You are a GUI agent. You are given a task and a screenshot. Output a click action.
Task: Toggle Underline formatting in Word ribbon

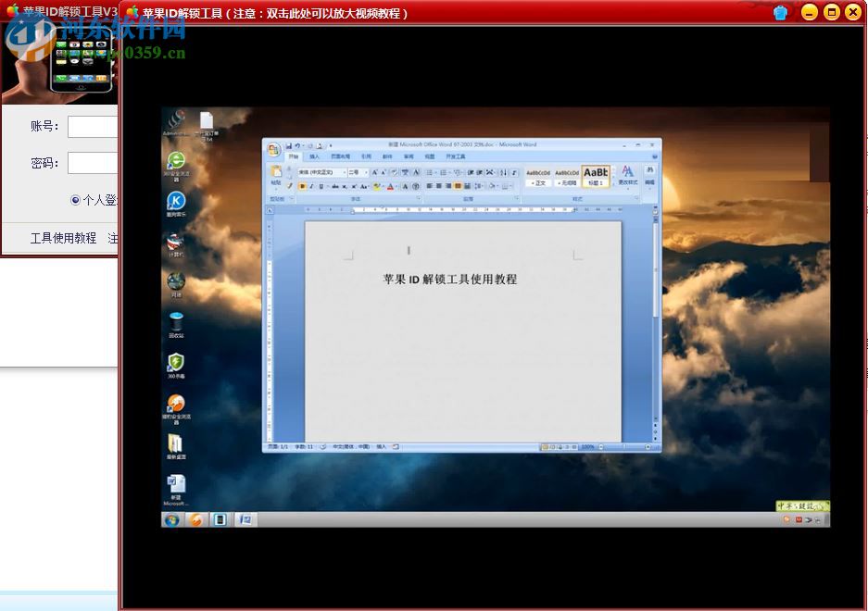click(321, 186)
